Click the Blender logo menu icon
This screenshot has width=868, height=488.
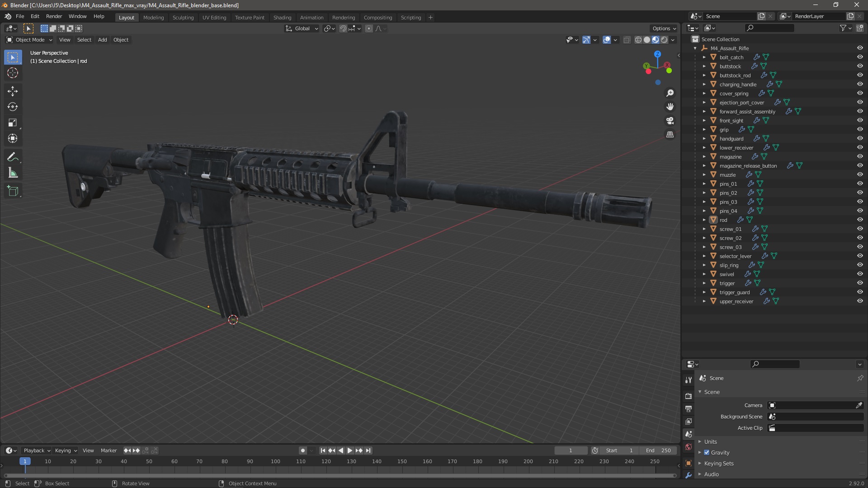pyautogui.click(x=8, y=16)
